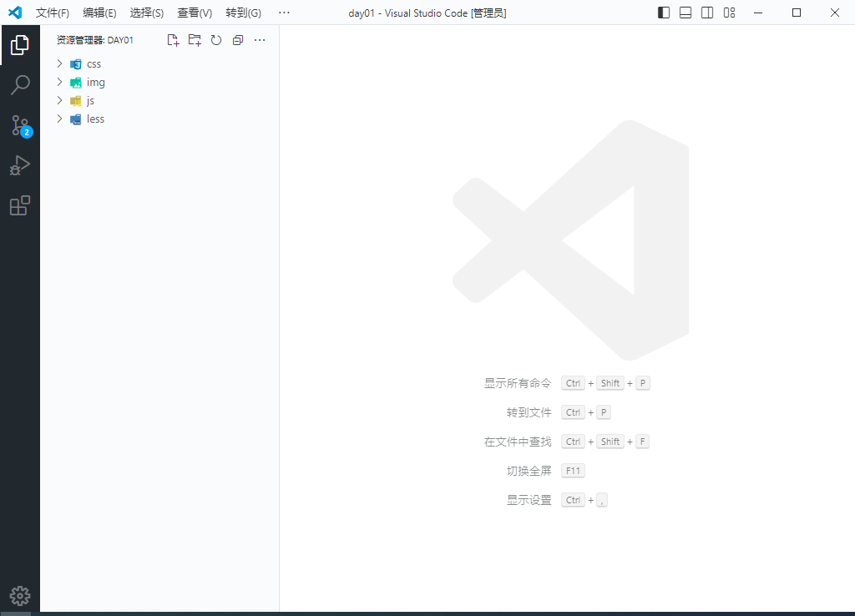This screenshot has height=616, width=855.
Task: Open explorer Views and More Actions menu
Action: [260, 40]
